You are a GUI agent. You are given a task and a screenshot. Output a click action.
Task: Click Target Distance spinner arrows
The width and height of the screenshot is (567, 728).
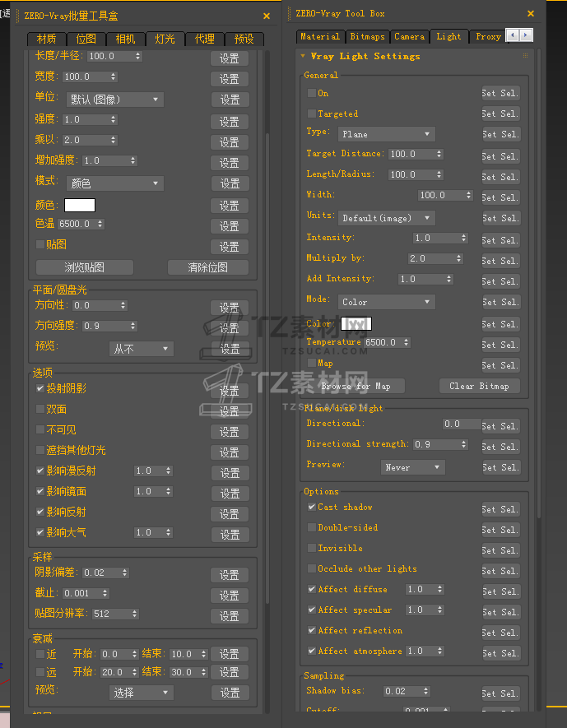point(439,154)
